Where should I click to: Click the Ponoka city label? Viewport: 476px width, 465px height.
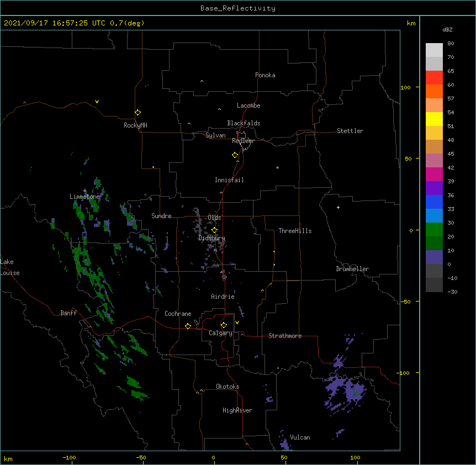tap(265, 75)
